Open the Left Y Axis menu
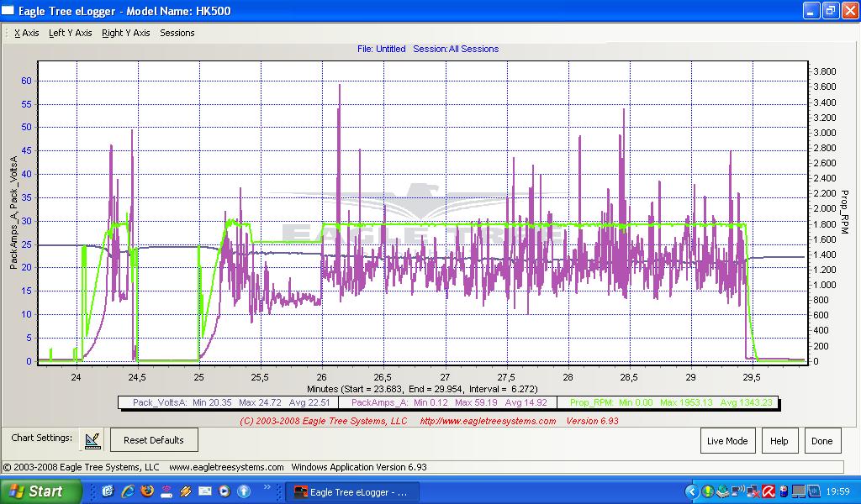 [71, 33]
